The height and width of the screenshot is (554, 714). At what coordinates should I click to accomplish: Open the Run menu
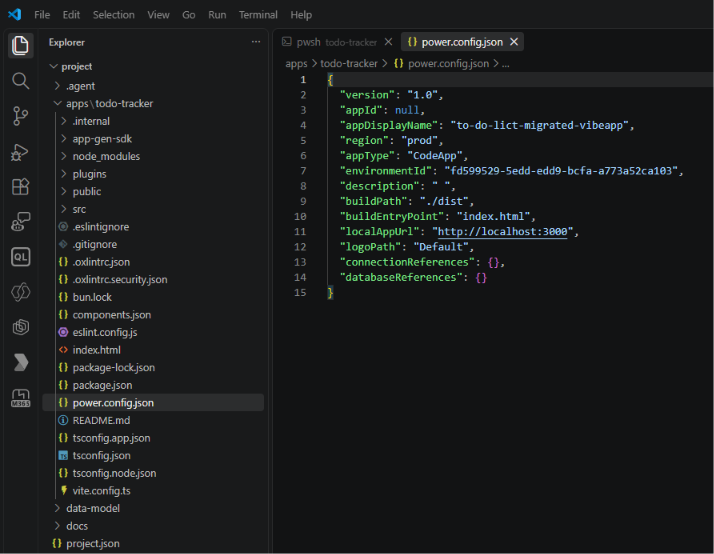point(217,15)
